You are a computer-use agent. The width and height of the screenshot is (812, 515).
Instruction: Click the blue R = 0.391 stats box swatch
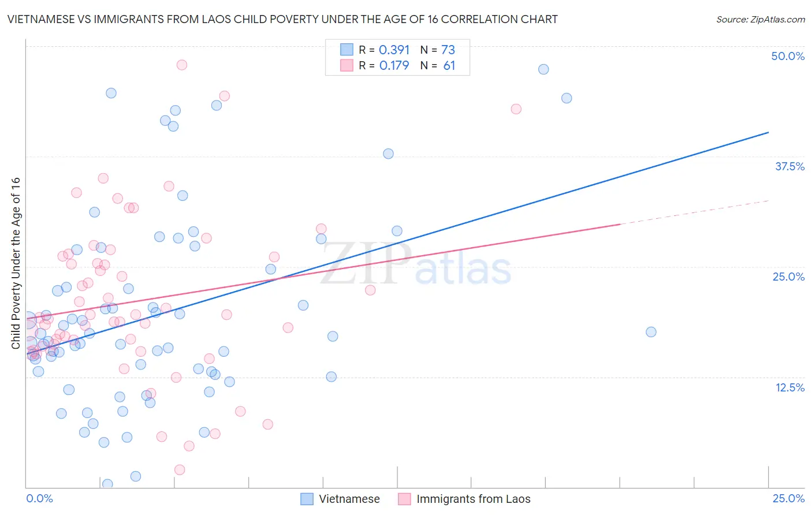pyautogui.click(x=347, y=50)
